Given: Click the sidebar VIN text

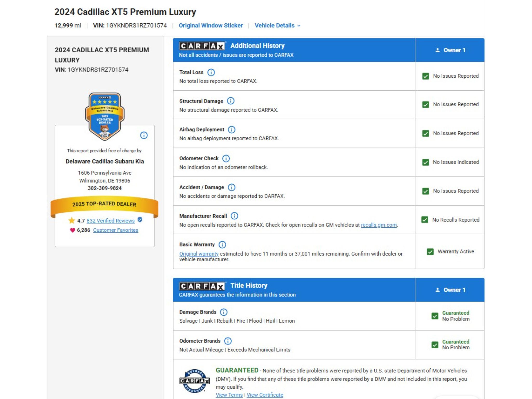Looking at the screenshot, I should click(x=91, y=70).
